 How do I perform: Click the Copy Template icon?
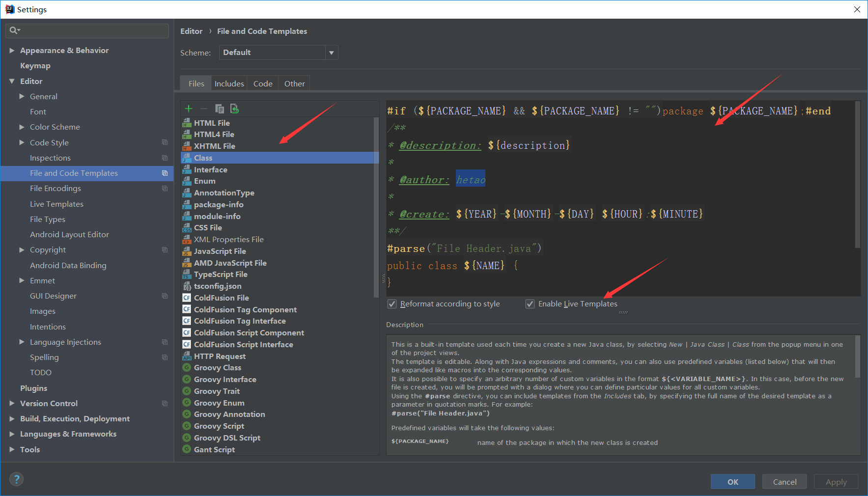point(220,109)
